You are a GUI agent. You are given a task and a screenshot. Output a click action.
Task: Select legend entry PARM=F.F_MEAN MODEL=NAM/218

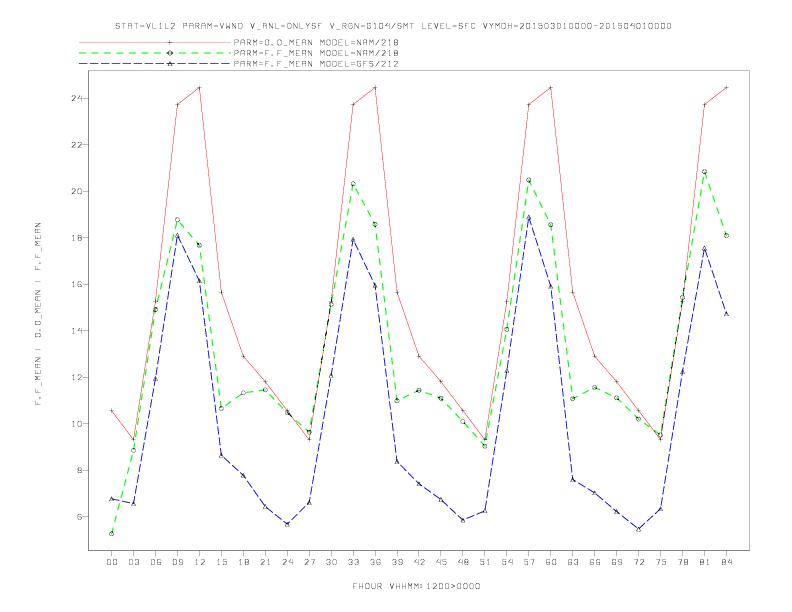[316, 53]
